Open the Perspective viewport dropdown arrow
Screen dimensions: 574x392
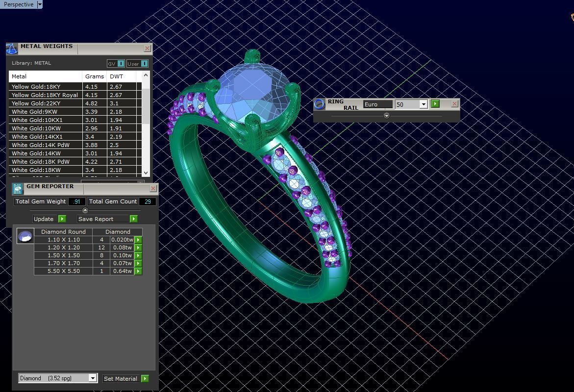40,4
